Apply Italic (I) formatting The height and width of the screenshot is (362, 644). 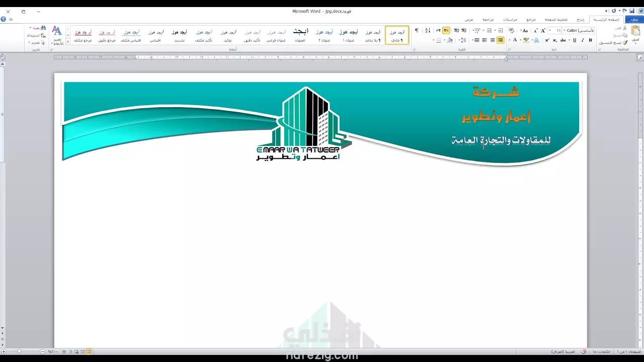(582, 40)
